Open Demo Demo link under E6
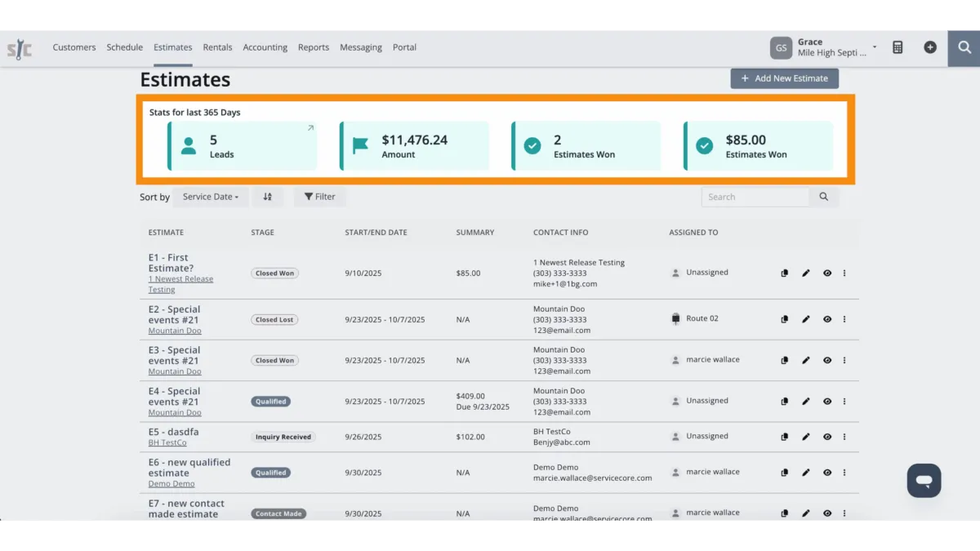Viewport: 980px width, 551px height. pos(171,483)
